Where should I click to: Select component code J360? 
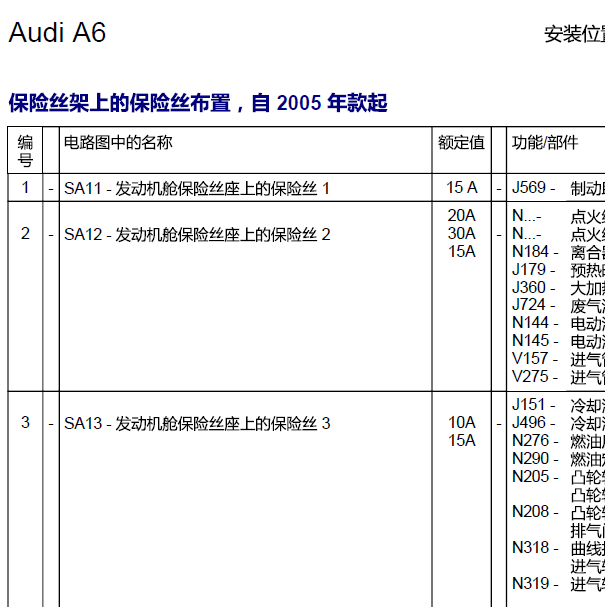[529, 288]
